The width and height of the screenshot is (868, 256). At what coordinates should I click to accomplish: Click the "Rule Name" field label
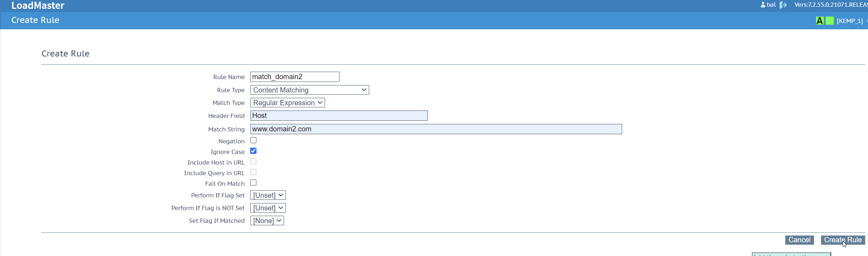tap(229, 77)
